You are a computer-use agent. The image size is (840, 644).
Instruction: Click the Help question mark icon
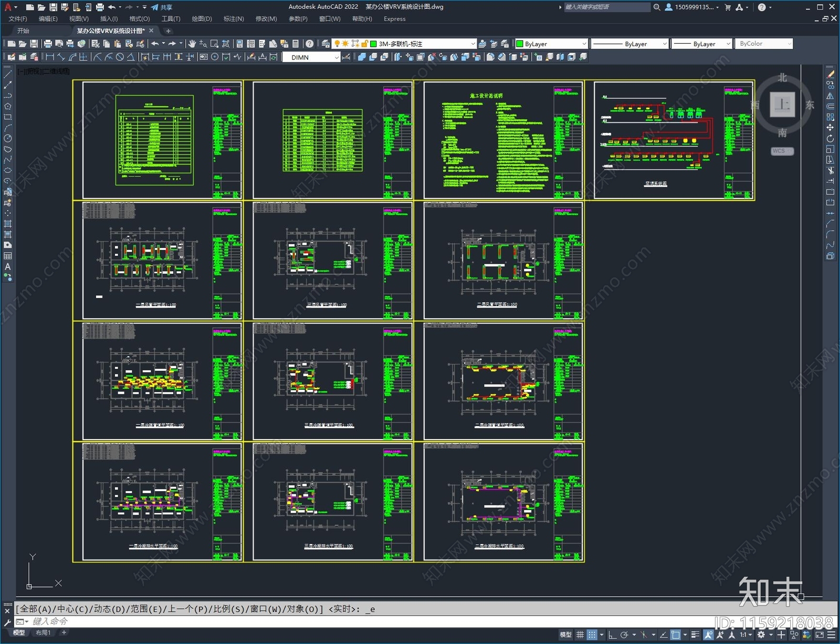click(310, 44)
